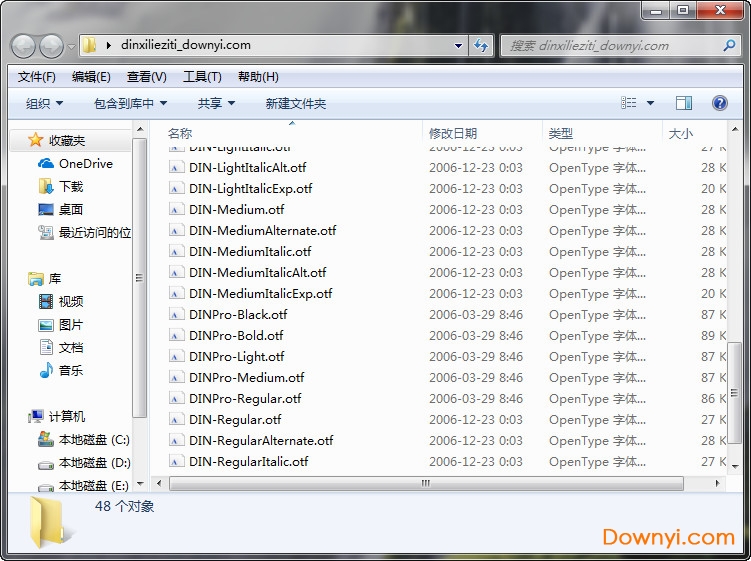Click the folder icon in address bar
751x561 pixels.
[89, 46]
